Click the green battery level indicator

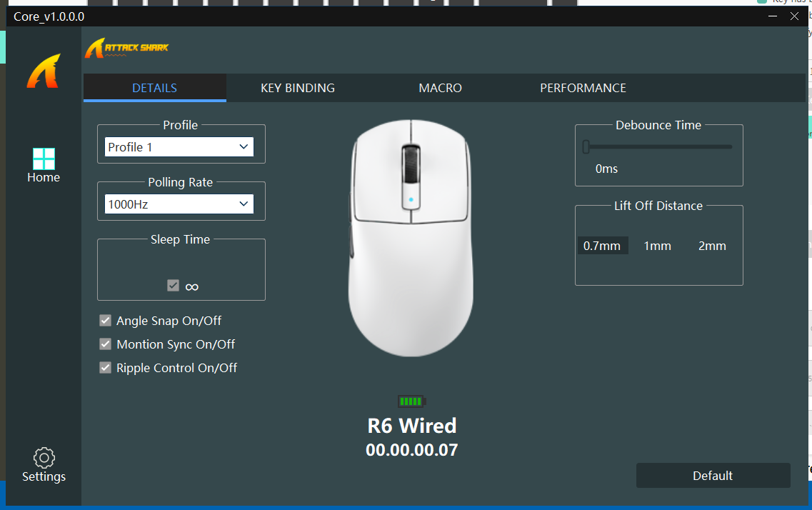411,401
